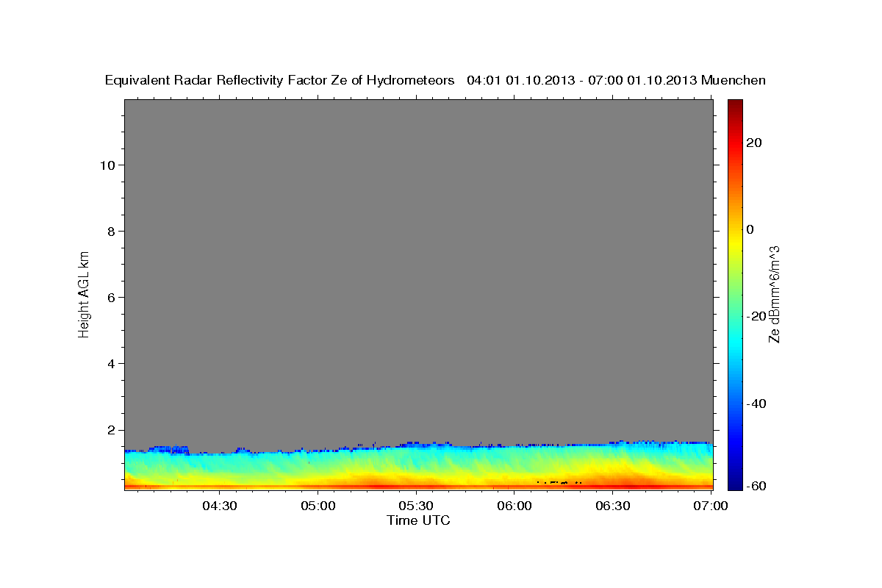The image size is (882, 588).
Task: Click the 'Ze dBmm^6/m^3' colorbar label
Action: pos(774,293)
